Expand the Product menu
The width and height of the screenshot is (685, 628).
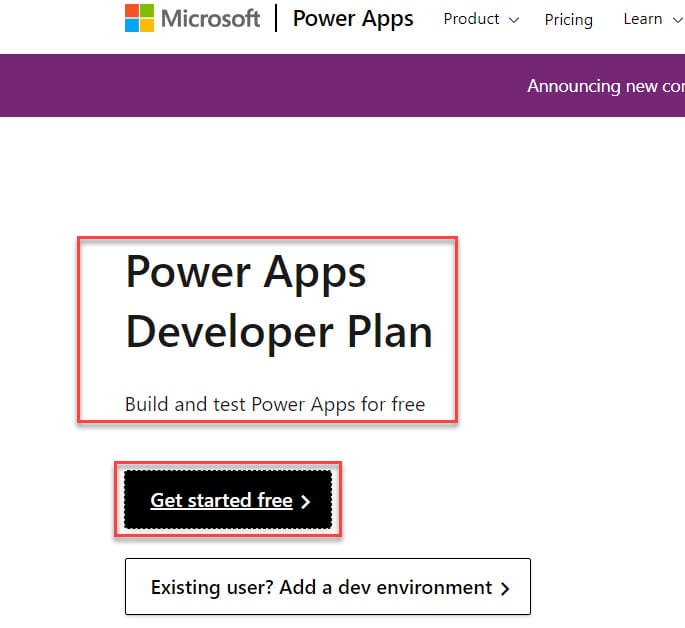[481, 19]
